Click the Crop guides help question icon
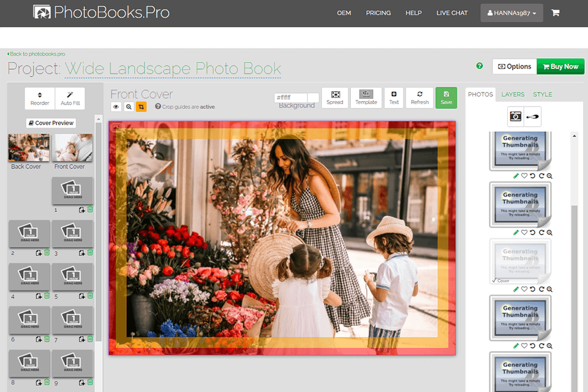Viewport: 588px width, 392px height. (158, 107)
